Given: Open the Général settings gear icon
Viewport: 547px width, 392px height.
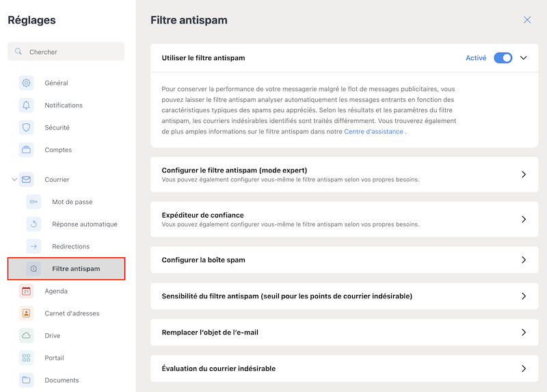Looking at the screenshot, I should 26,83.
